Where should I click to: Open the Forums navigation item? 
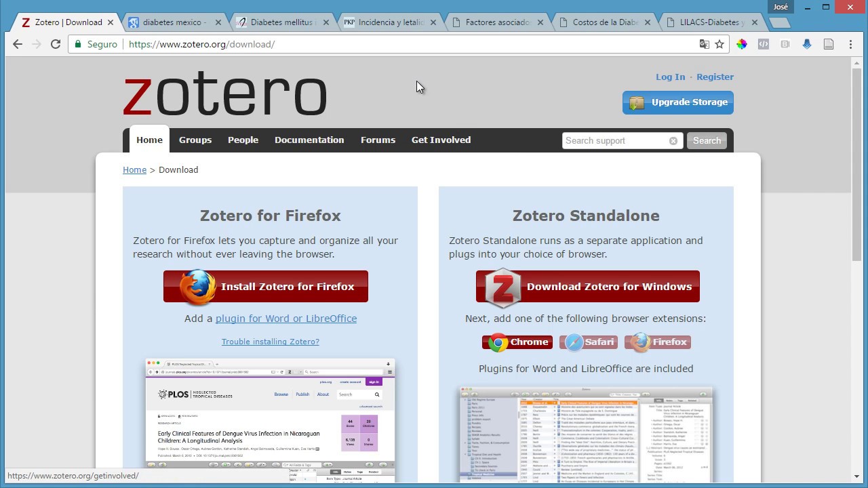click(378, 140)
